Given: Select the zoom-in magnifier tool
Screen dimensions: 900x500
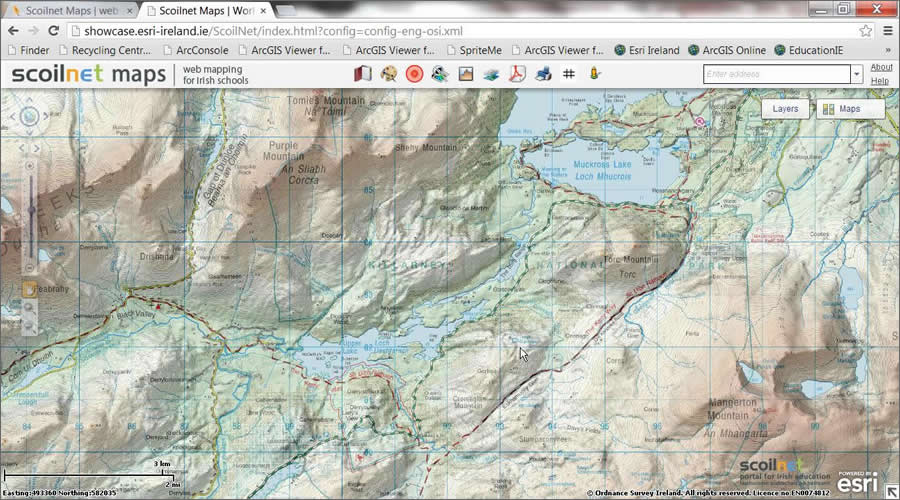Looking at the screenshot, I should (x=29, y=308).
